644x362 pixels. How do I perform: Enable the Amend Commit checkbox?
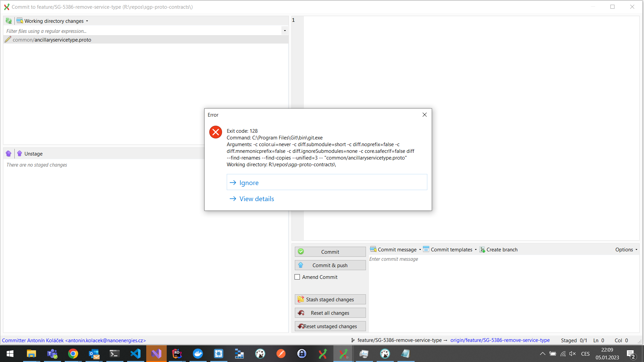tap(297, 277)
